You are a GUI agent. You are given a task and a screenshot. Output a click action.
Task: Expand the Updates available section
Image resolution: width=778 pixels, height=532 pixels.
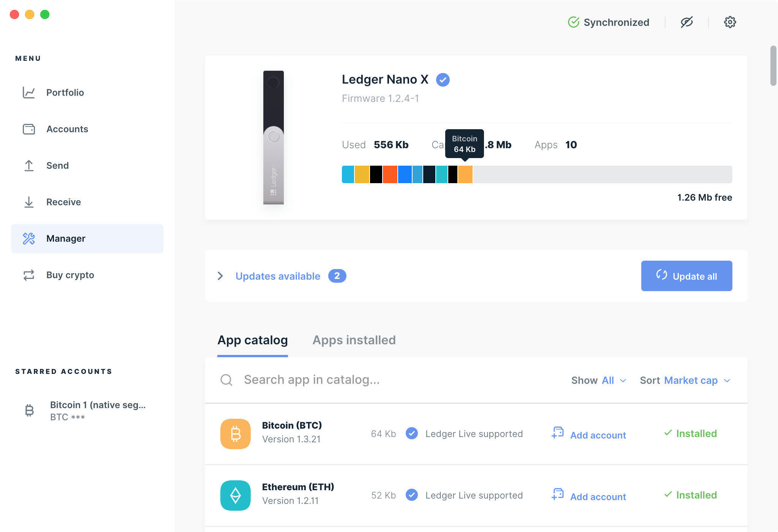pyautogui.click(x=220, y=276)
